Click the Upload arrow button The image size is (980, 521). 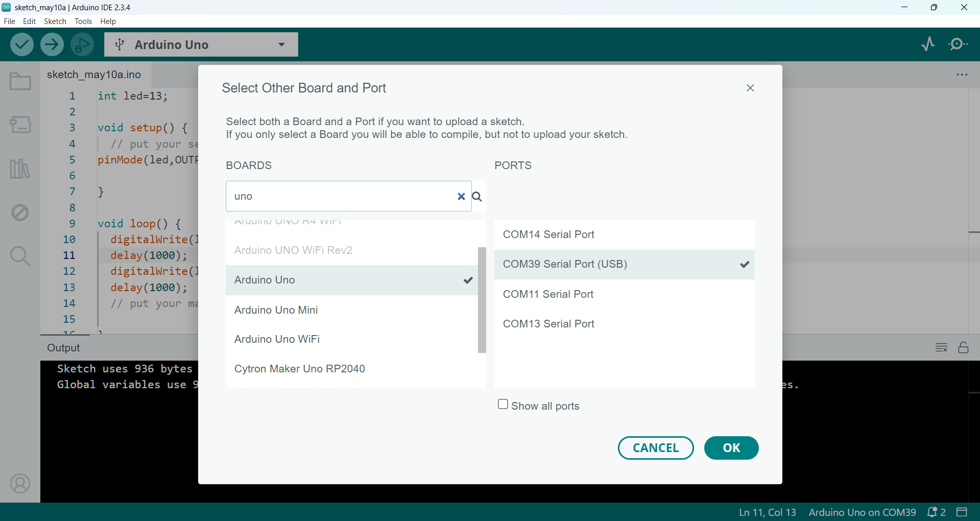coord(52,44)
